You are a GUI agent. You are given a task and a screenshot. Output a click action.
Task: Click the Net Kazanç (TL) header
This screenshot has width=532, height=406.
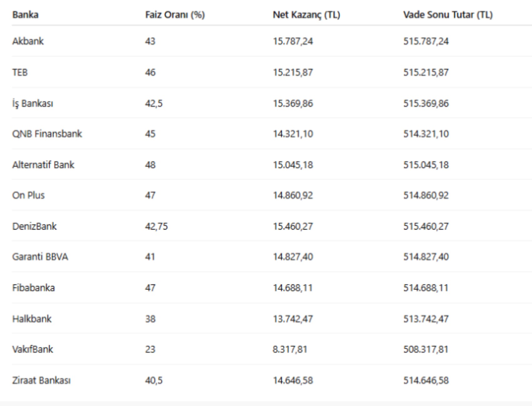[306, 15]
